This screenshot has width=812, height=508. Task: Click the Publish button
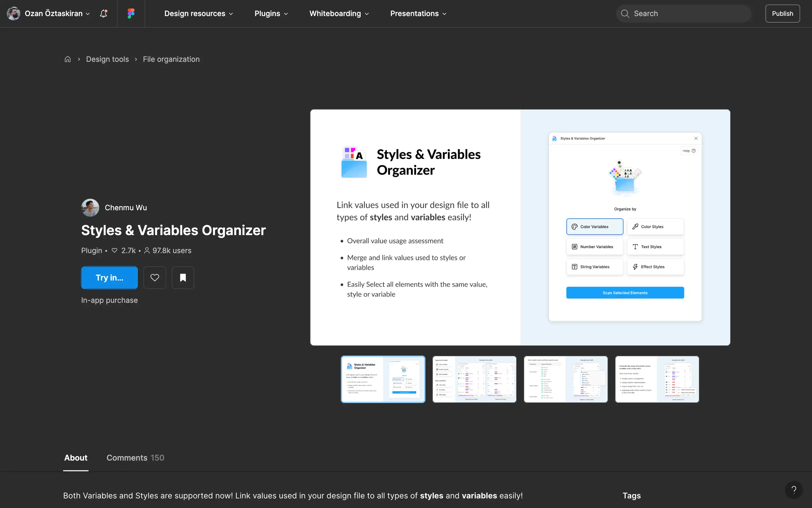pos(782,14)
